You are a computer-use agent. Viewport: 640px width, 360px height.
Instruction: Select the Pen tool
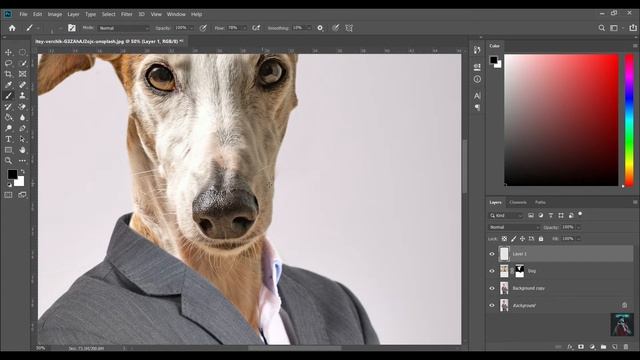point(22,128)
